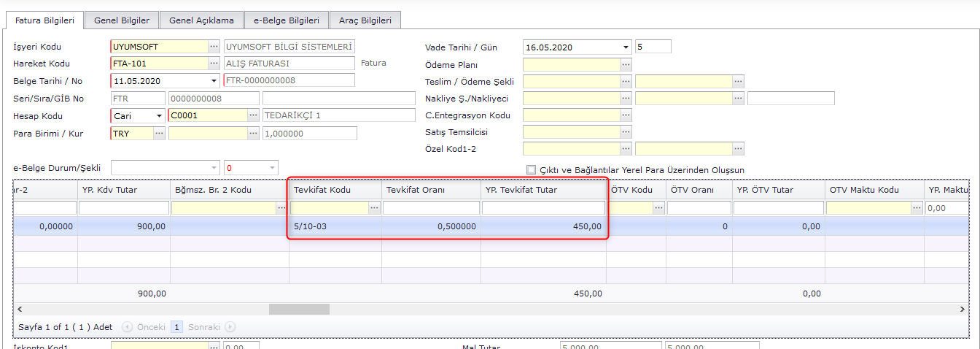The width and height of the screenshot is (980, 349).
Task: Click ellipsis lookup beside Hareket Kodu field
Action: 213,64
